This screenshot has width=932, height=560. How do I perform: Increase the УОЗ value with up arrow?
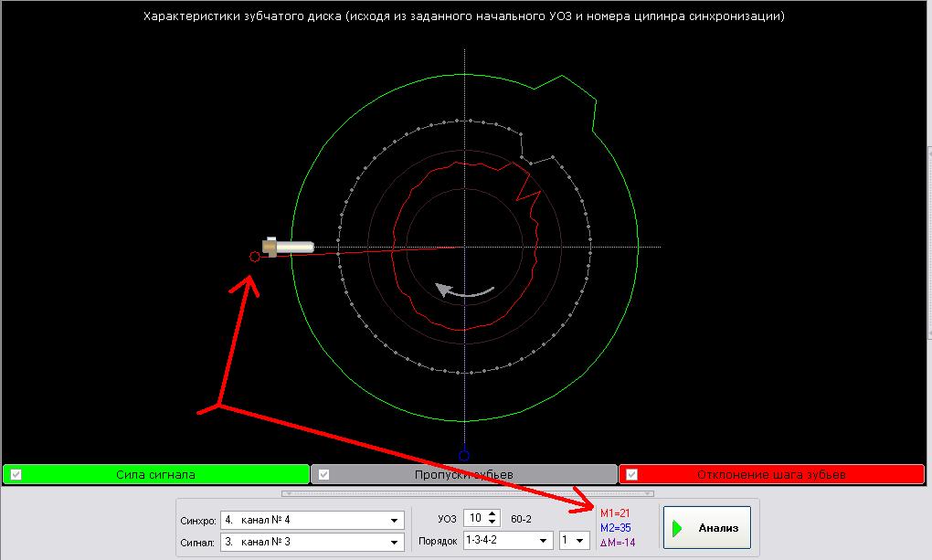pyautogui.click(x=492, y=514)
